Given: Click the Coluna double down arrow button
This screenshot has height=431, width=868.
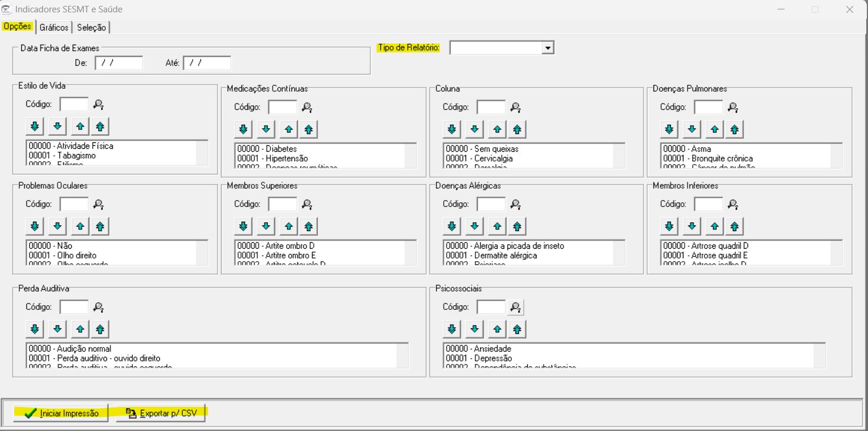Looking at the screenshot, I should pos(451,129).
